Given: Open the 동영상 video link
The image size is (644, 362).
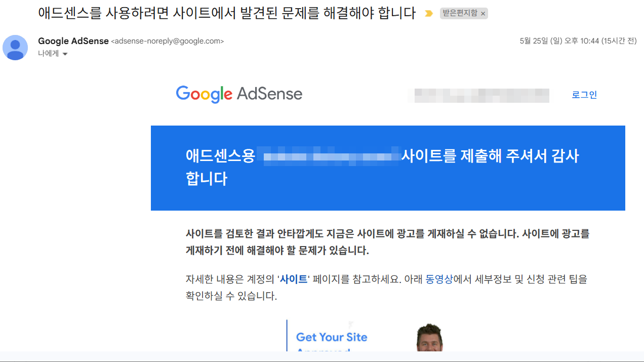Looking at the screenshot, I should click(x=439, y=279).
